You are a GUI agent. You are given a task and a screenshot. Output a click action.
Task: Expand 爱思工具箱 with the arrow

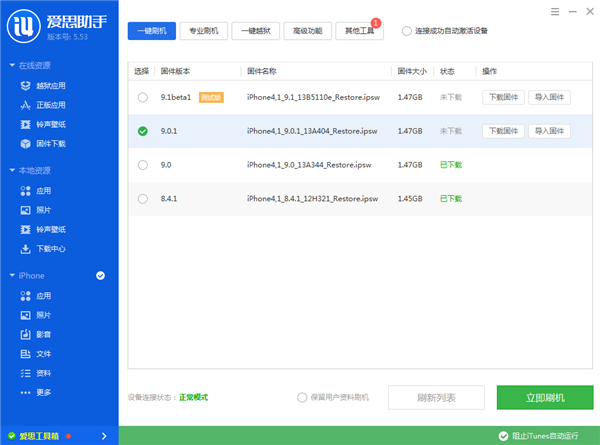point(104,436)
